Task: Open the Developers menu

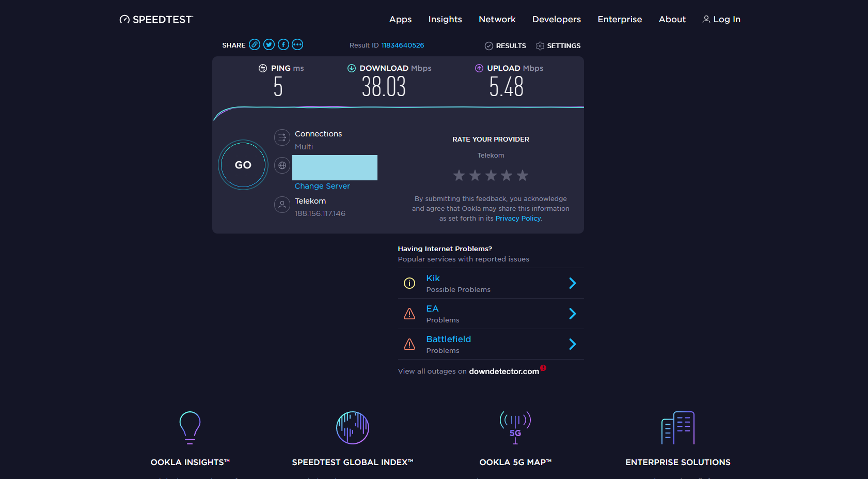Action: 557,19
